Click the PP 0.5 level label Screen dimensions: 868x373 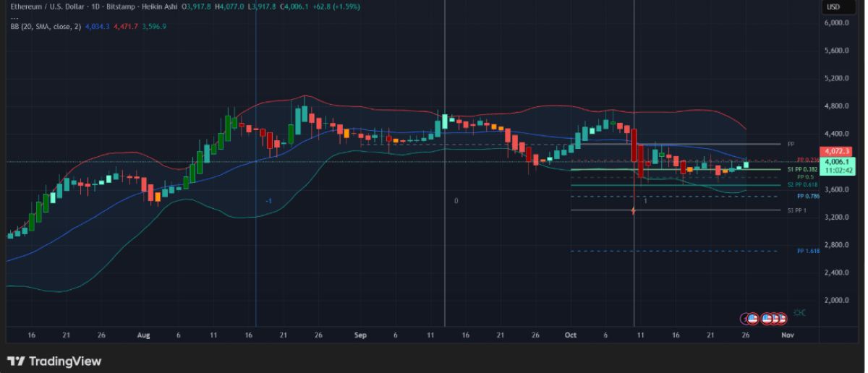(x=805, y=177)
